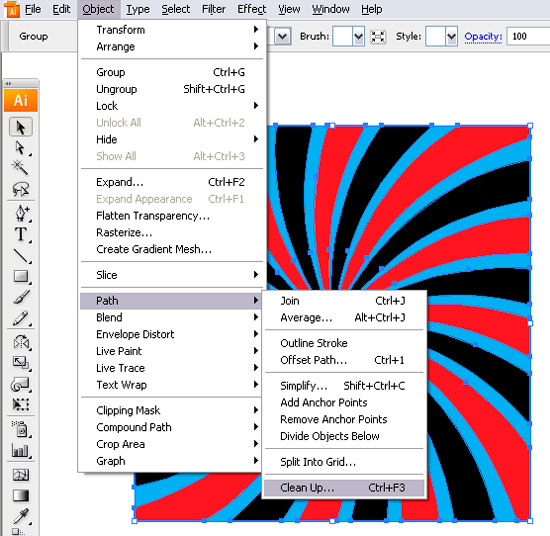The width and height of the screenshot is (550, 536).
Task: Select the Gradient tool
Action: tap(21, 495)
